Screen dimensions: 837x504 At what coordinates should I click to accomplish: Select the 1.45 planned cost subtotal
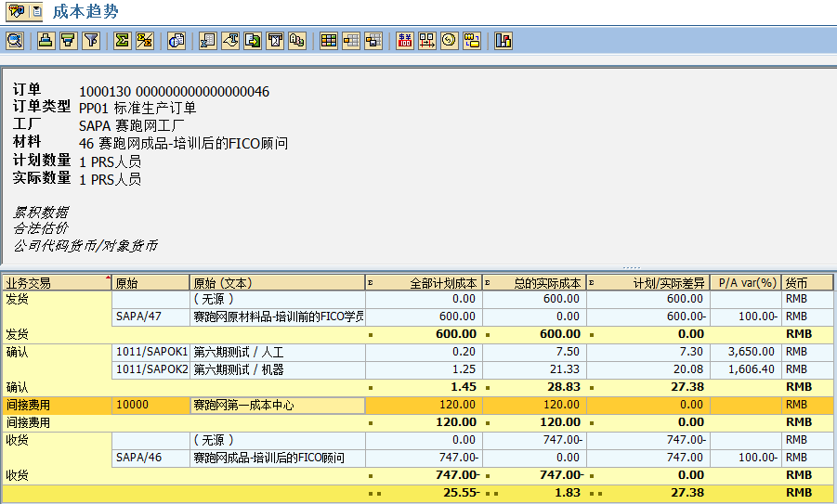point(424,387)
